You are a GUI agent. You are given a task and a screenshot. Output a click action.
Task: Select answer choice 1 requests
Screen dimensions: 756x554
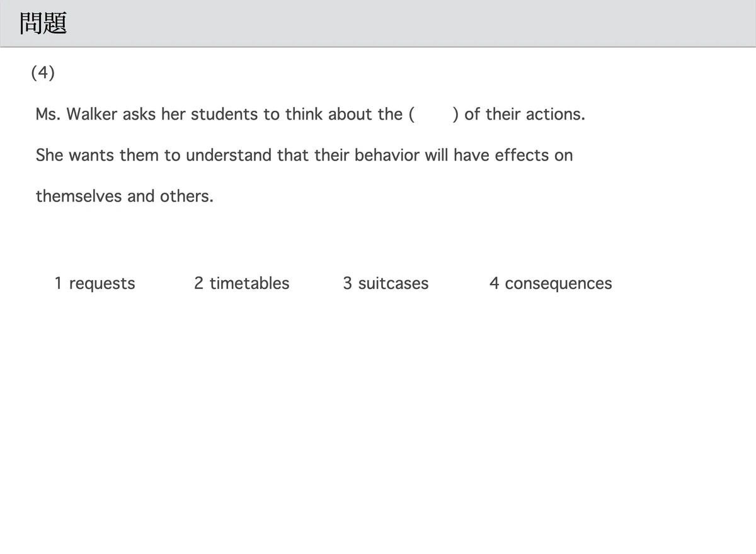[94, 283]
